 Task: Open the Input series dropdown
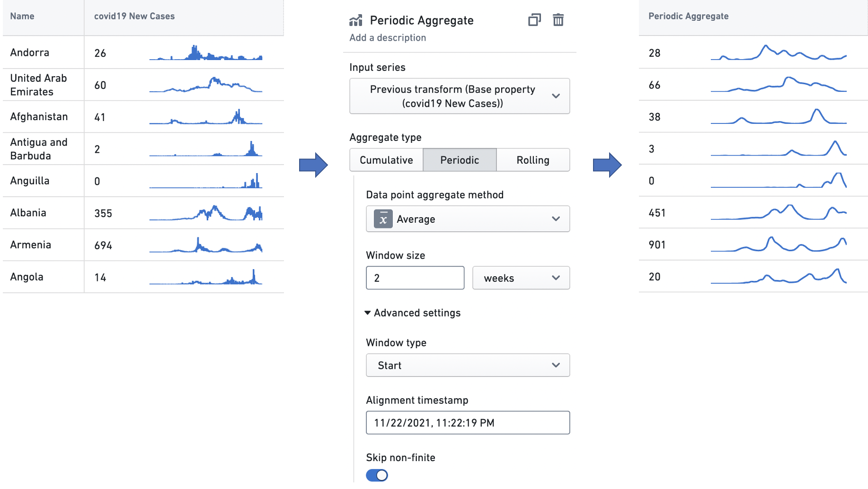point(460,96)
